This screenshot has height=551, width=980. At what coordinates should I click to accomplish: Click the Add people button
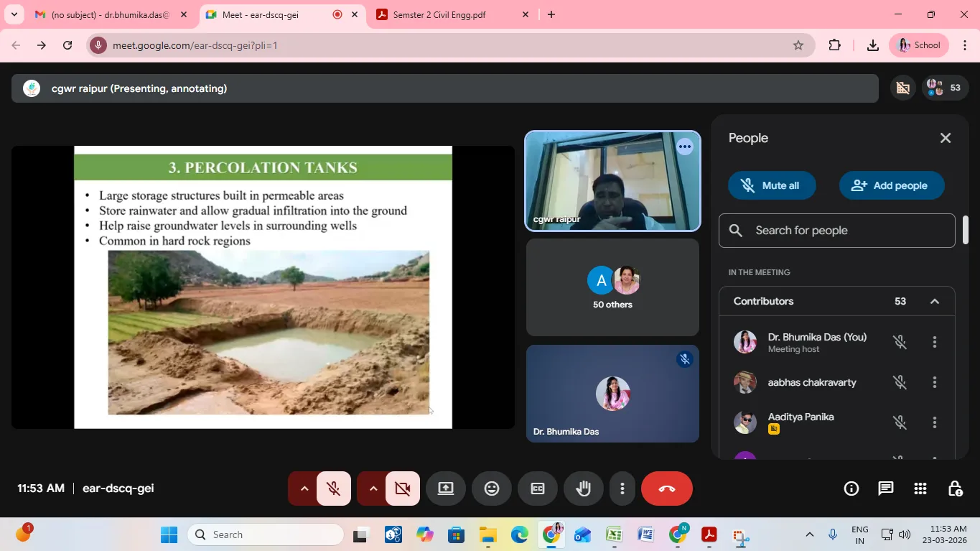[891, 185]
